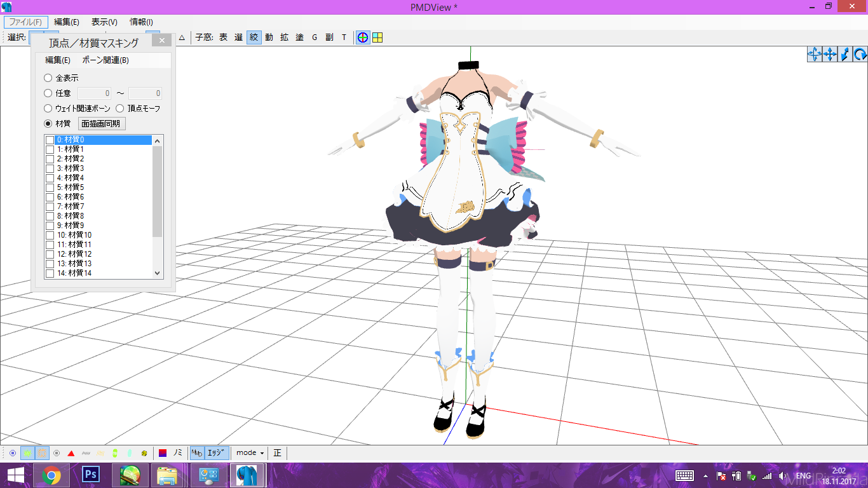Check the 2: 材質2 checkbox
Viewport: 868px width, 488px height.
click(x=50, y=159)
